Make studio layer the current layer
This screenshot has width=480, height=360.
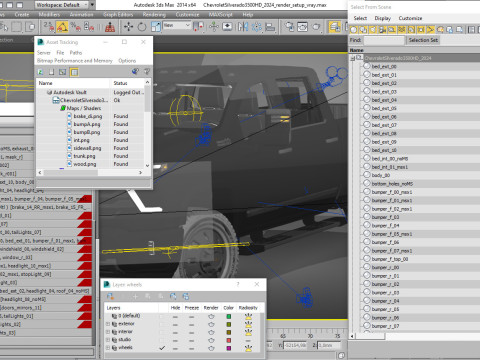162,340
